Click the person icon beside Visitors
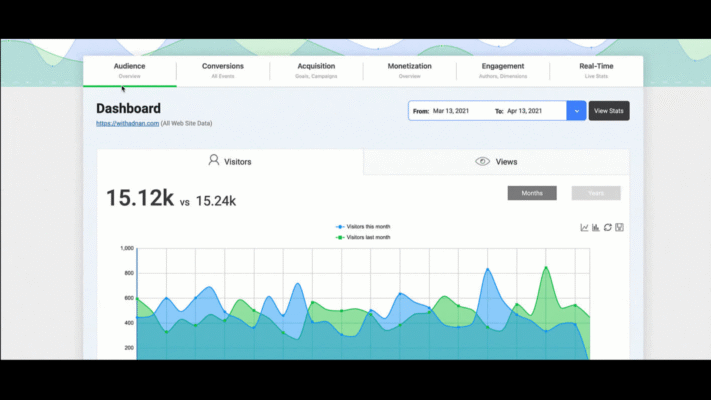Image resolution: width=711 pixels, height=400 pixels. [x=213, y=160]
